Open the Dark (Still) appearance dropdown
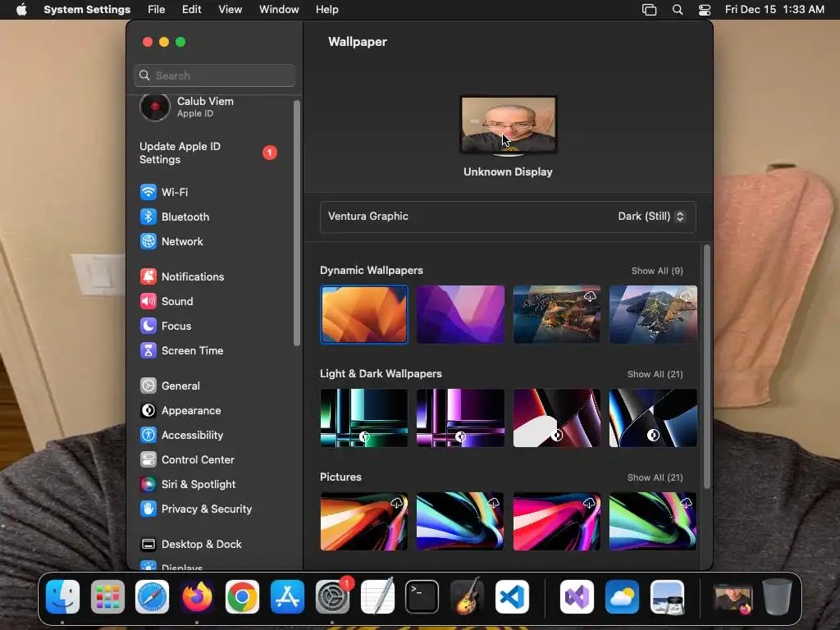This screenshot has height=630, width=840. pos(651,217)
